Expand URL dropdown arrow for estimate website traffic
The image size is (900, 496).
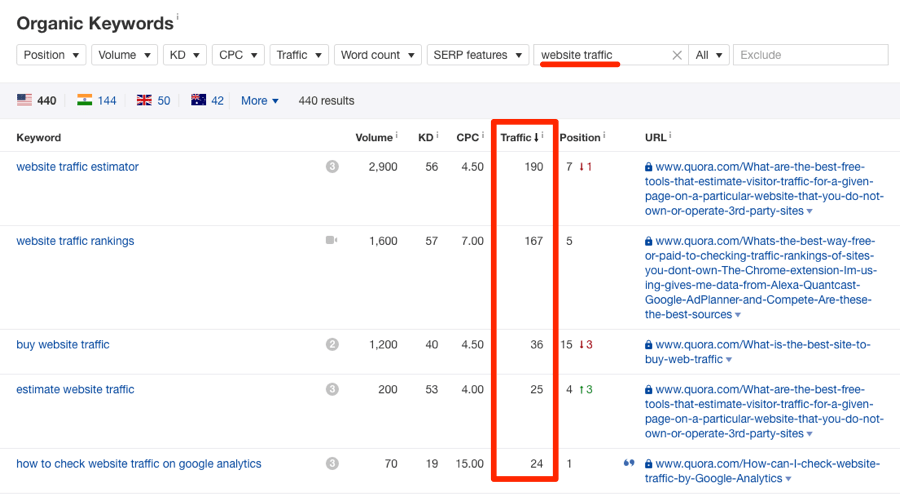pos(810,434)
